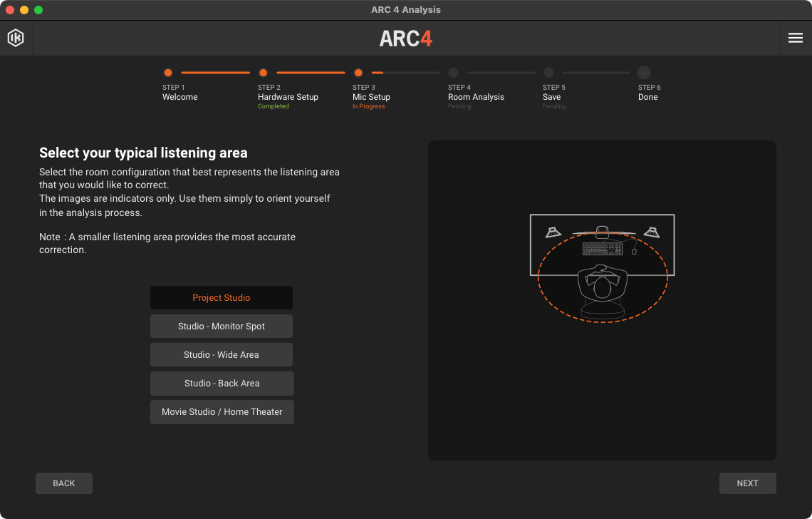
Task: Minimize the window with the yellow button
Action: 24,10
